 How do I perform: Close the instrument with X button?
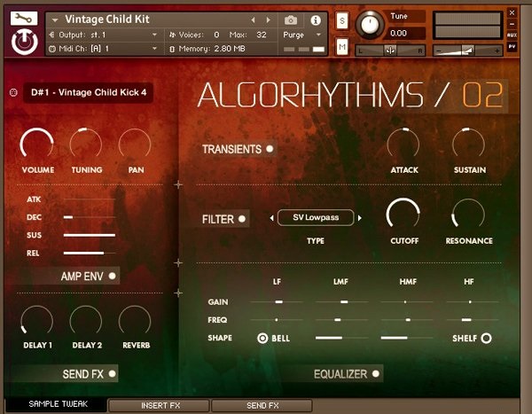[x=512, y=13]
